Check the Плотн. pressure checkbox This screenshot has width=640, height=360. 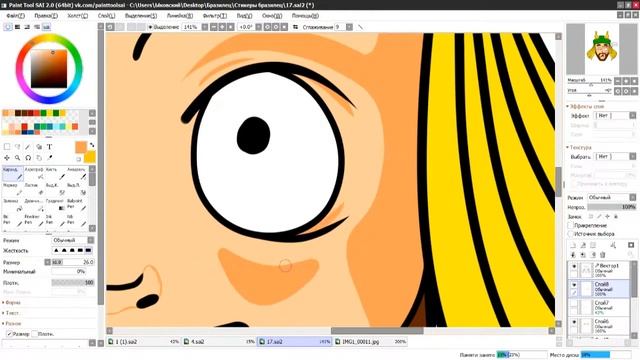click(x=34, y=334)
